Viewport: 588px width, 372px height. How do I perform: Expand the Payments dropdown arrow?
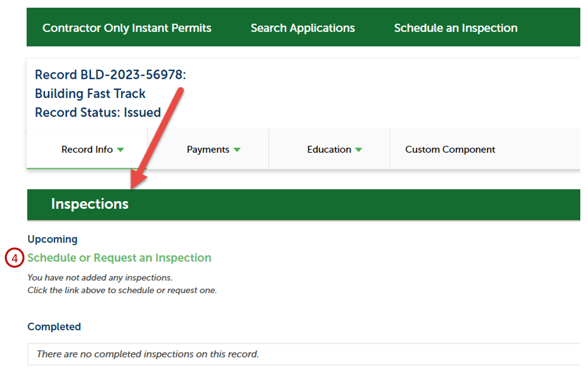coord(237,150)
